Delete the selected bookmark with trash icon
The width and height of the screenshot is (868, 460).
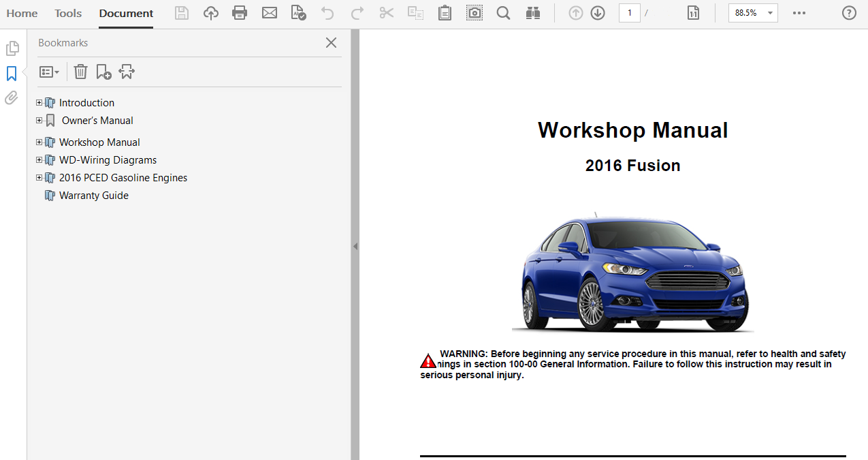80,72
